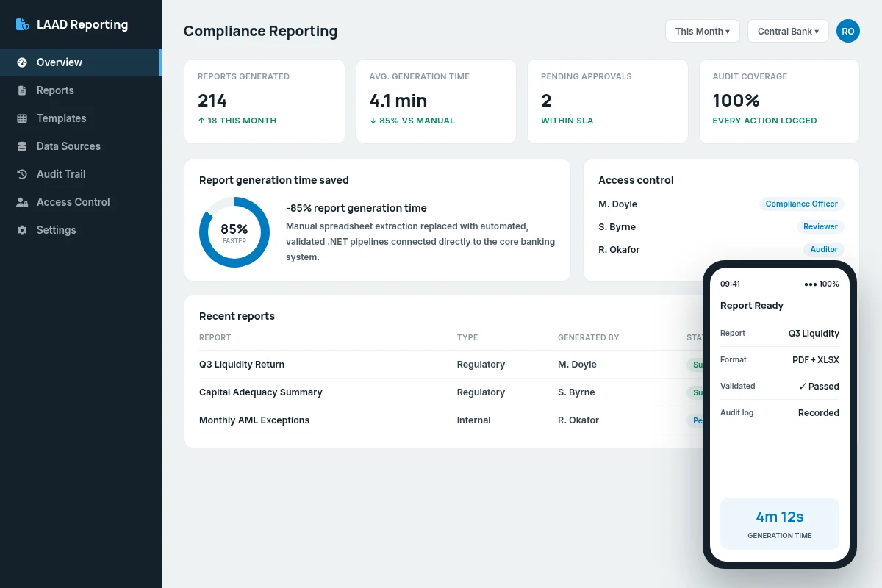Open the Monthly AML Exceptions report
Screen dimensions: 882x588
click(x=254, y=420)
